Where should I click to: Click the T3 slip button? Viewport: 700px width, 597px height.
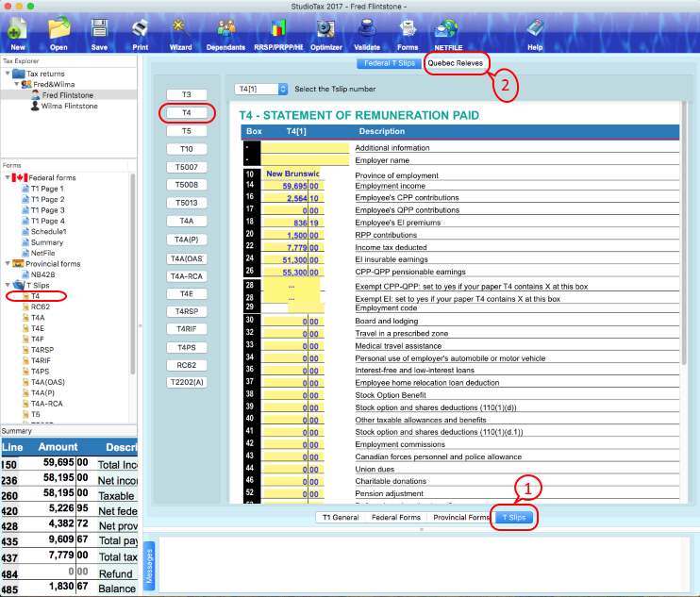tap(187, 94)
